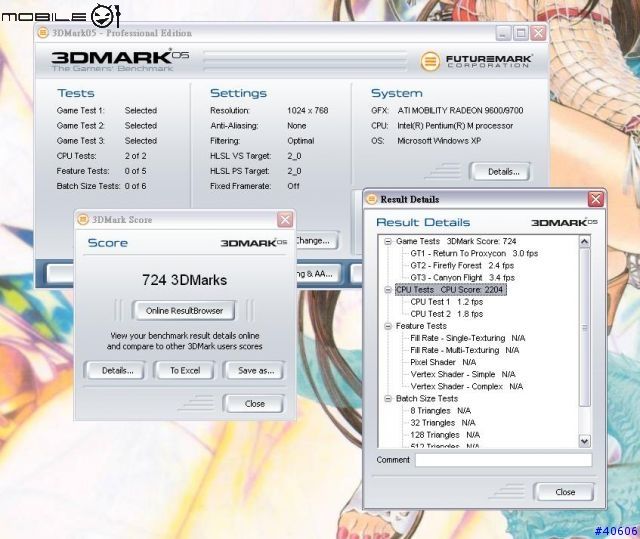The height and width of the screenshot is (539, 640).
Task: Click the Batch Size Tests tree label
Action: 427,399
